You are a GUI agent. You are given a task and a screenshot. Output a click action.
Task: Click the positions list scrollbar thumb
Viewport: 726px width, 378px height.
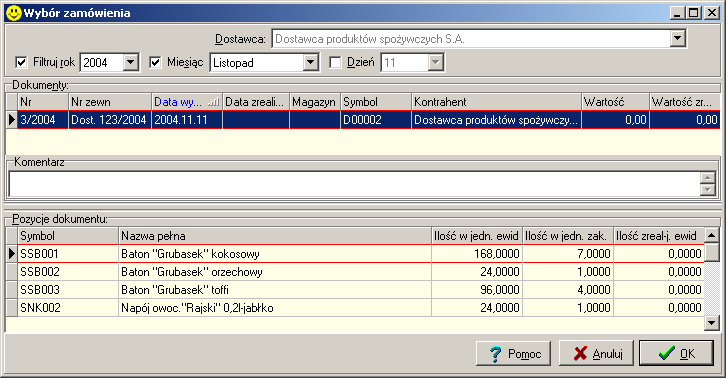click(712, 252)
